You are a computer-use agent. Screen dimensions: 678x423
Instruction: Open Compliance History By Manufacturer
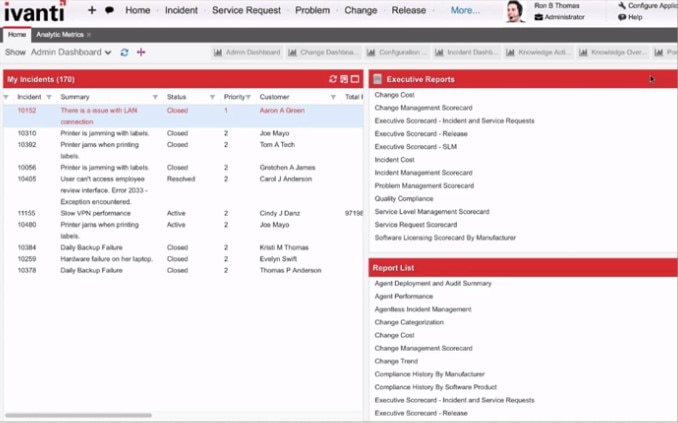pyautogui.click(x=429, y=374)
